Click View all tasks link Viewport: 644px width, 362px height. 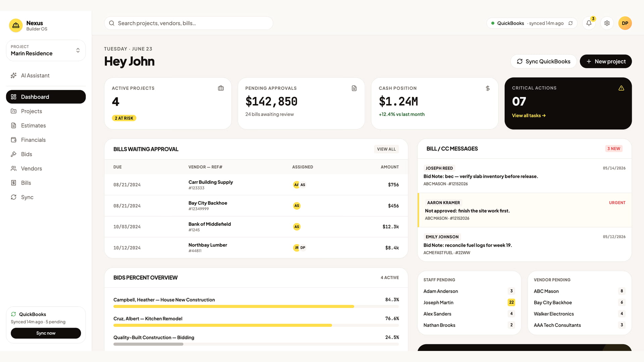point(529,116)
